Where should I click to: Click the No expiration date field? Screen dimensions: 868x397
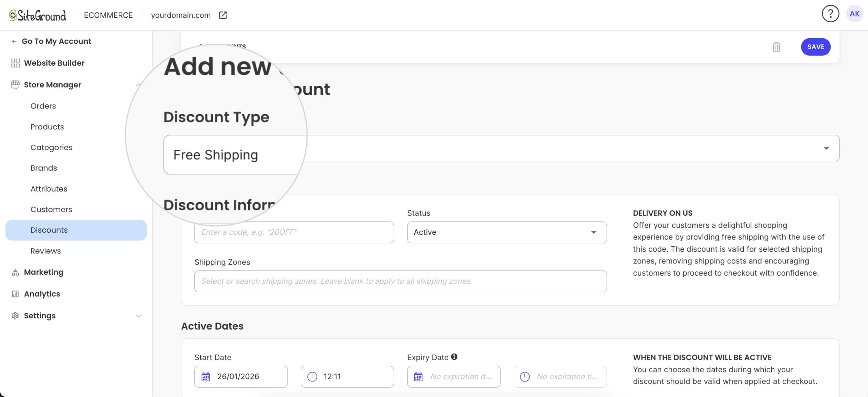(x=454, y=377)
